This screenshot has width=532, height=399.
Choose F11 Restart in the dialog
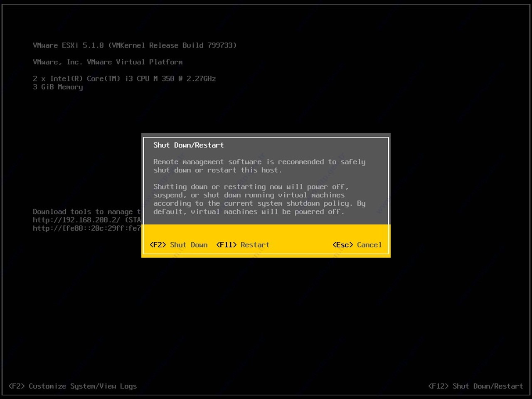(x=243, y=245)
